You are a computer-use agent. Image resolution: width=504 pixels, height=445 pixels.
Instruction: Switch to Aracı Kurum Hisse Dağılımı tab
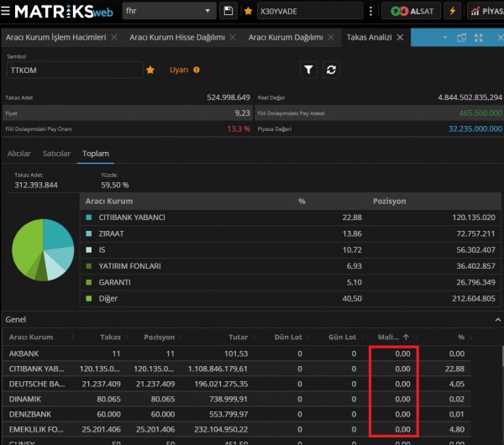[177, 38]
